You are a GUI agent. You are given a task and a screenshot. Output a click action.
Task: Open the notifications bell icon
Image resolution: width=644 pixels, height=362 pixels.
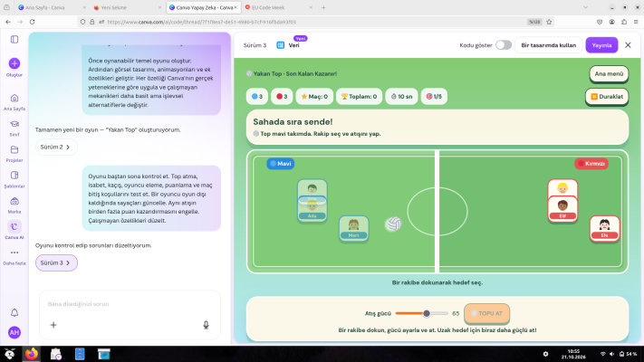click(x=14, y=313)
